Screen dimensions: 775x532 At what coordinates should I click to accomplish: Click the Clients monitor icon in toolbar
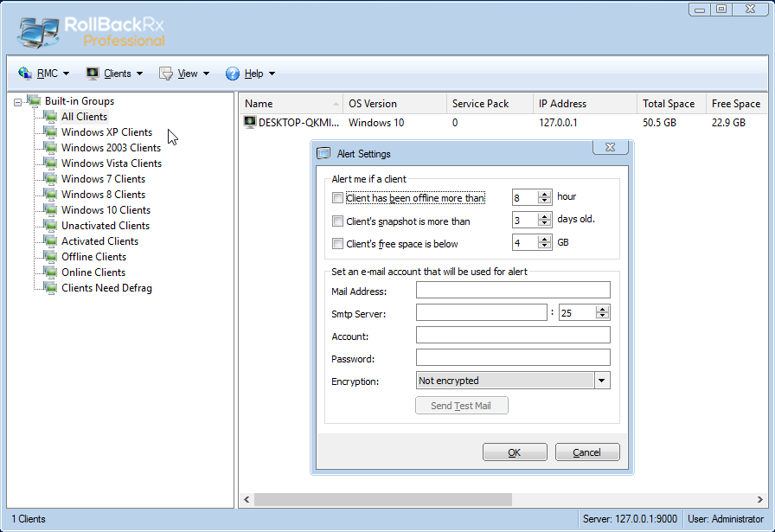click(93, 74)
